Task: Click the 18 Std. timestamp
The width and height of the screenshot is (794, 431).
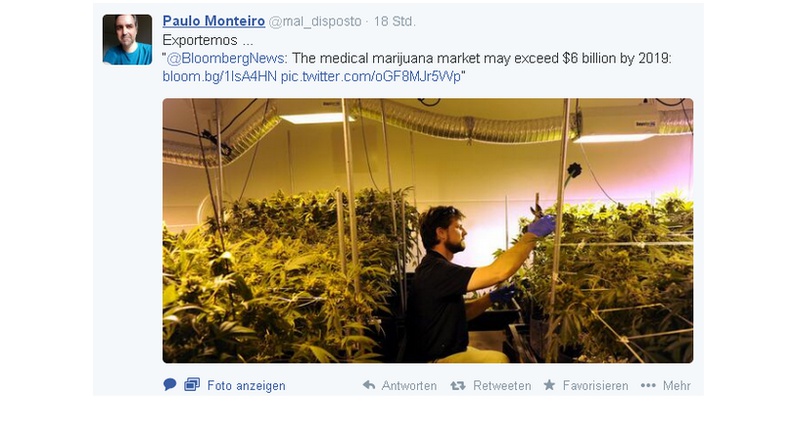Action: coord(394,22)
